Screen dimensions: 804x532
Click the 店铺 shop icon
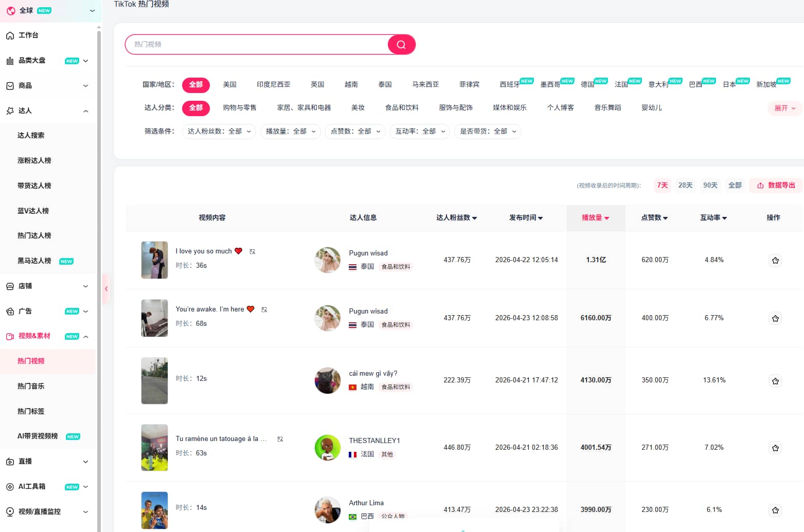point(10,286)
